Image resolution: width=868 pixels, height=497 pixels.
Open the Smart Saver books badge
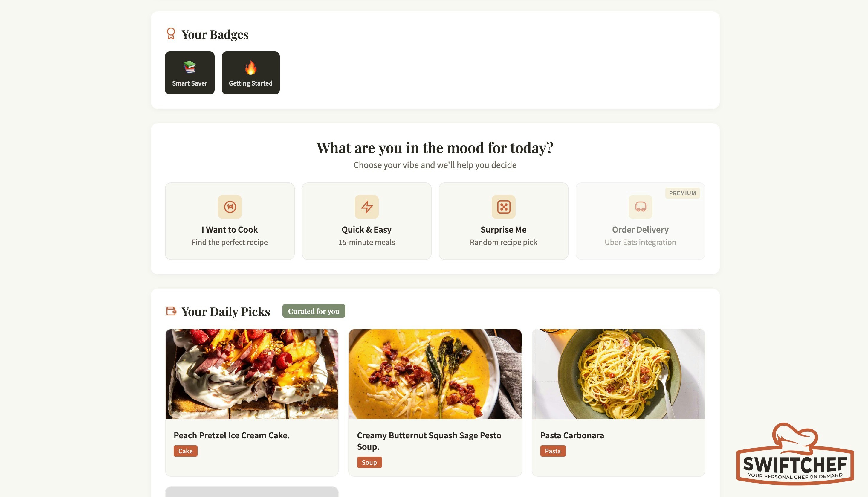tap(190, 73)
